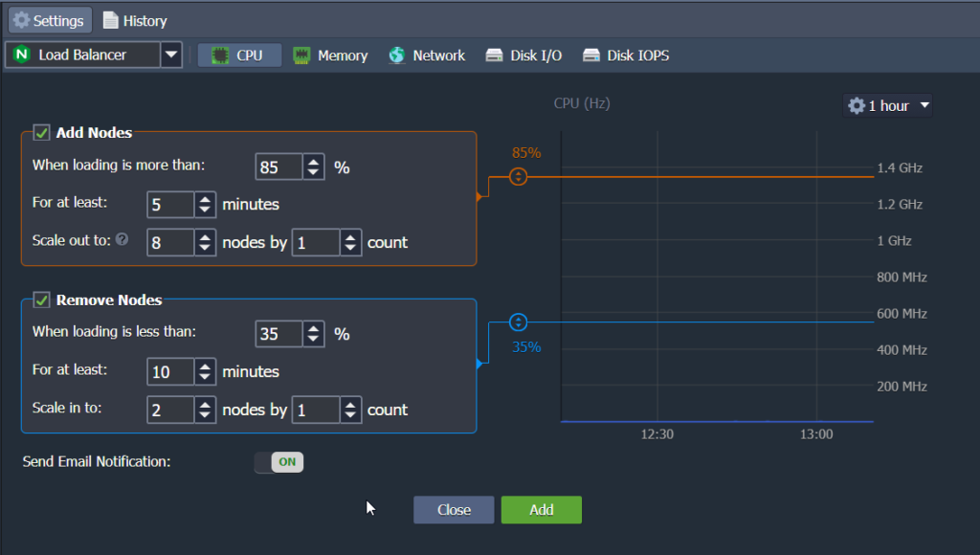The image size is (980, 555).
Task: Switch to the History tab
Action: coord(135,21)
